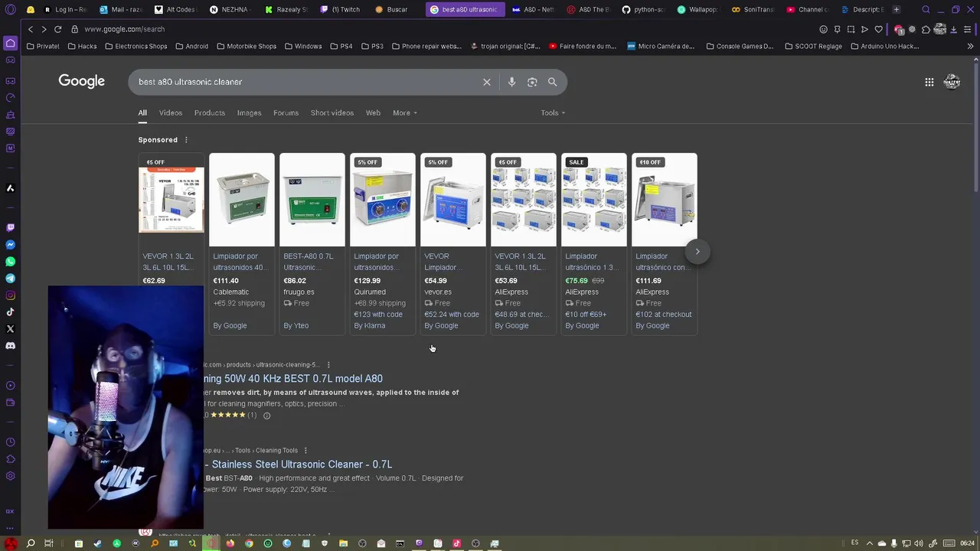Screen dimensions: 980x551
Task: Select the All search tab
Action: [142, 112]
